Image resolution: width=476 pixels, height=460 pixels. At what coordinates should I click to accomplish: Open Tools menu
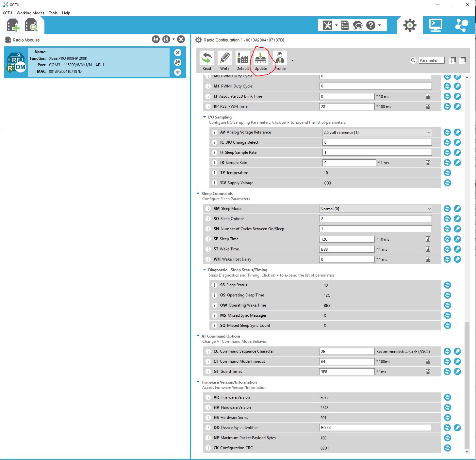[x=53, y=13]
